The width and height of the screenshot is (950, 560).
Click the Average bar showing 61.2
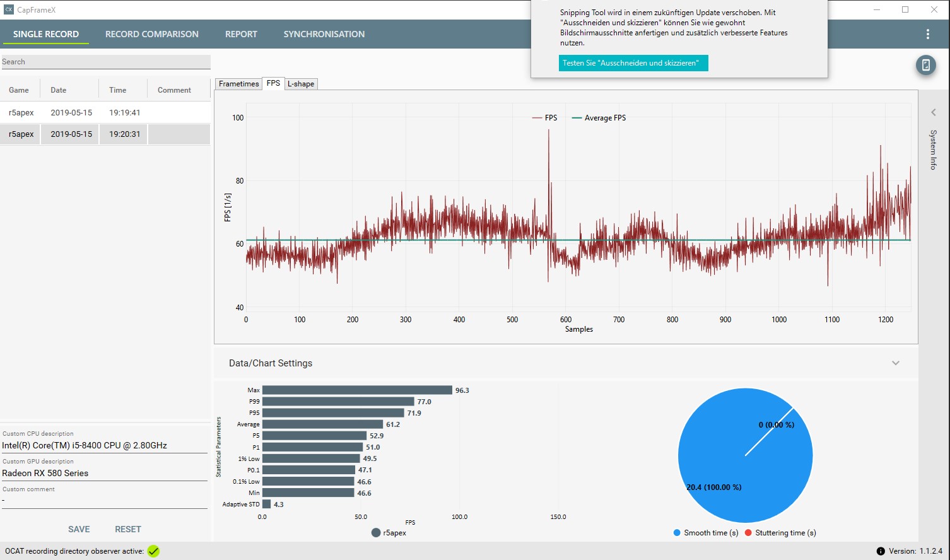pos(322,424)
